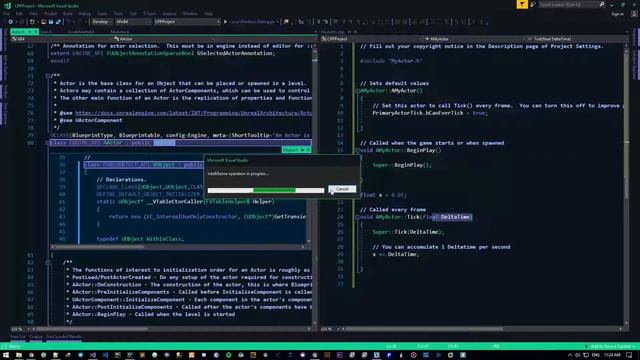Open the Edit menu
Screen dimensions: 640x360
coord(19,13)
